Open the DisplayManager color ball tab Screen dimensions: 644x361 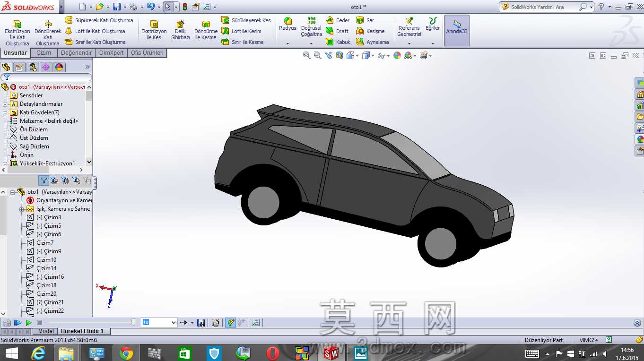click(x=59, y=67)
